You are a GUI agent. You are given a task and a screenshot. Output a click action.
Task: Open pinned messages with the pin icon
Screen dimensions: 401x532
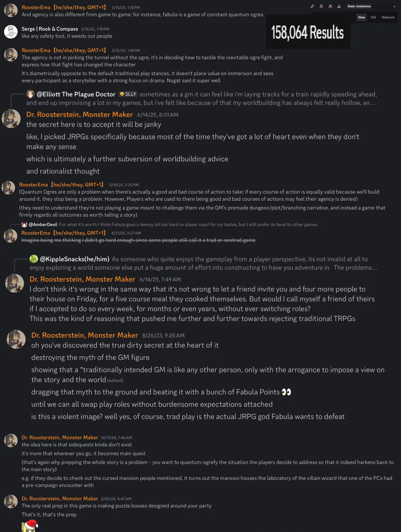click(x=330, y=6)
